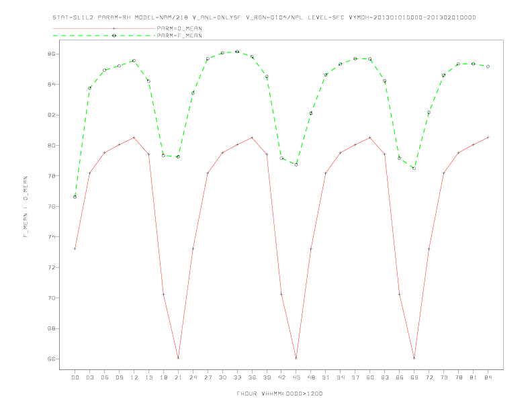
Task: Click the FHOUR VHHMM:0000>1200 x-axis label
Action: click(x=279, y=394)
